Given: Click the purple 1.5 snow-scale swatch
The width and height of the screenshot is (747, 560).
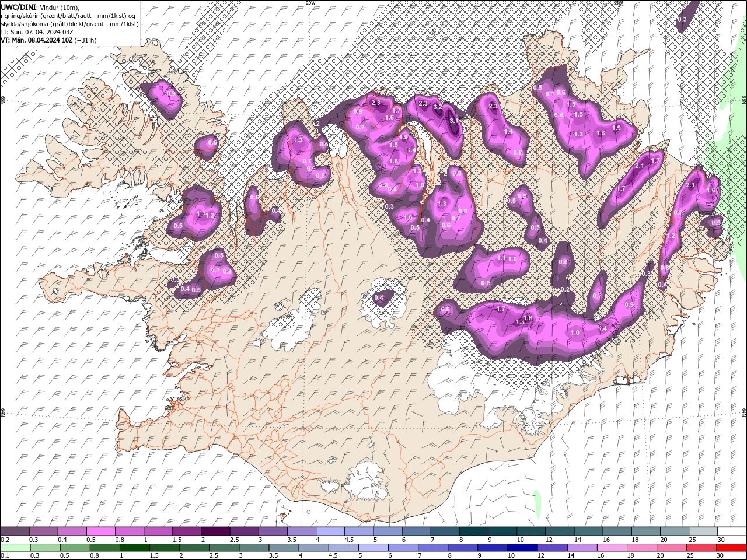Looking at the screenshot, I should click(187, 531).
